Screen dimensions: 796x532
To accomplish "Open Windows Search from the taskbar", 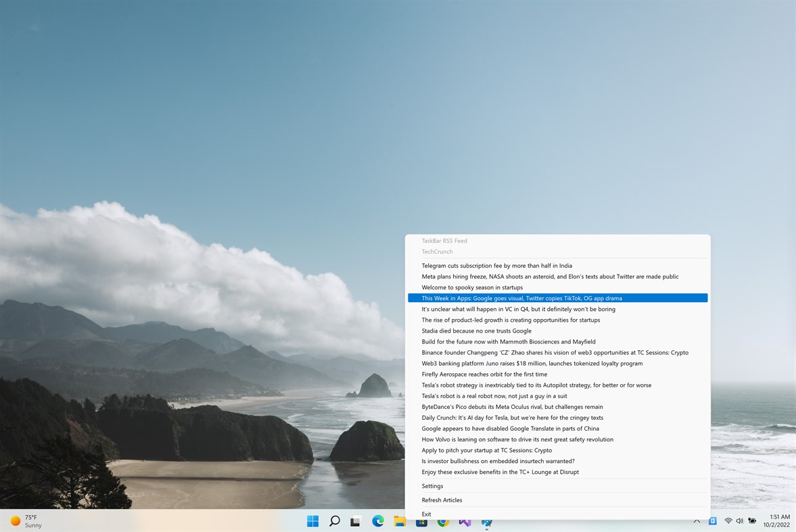I will click(x=334, y=521).
